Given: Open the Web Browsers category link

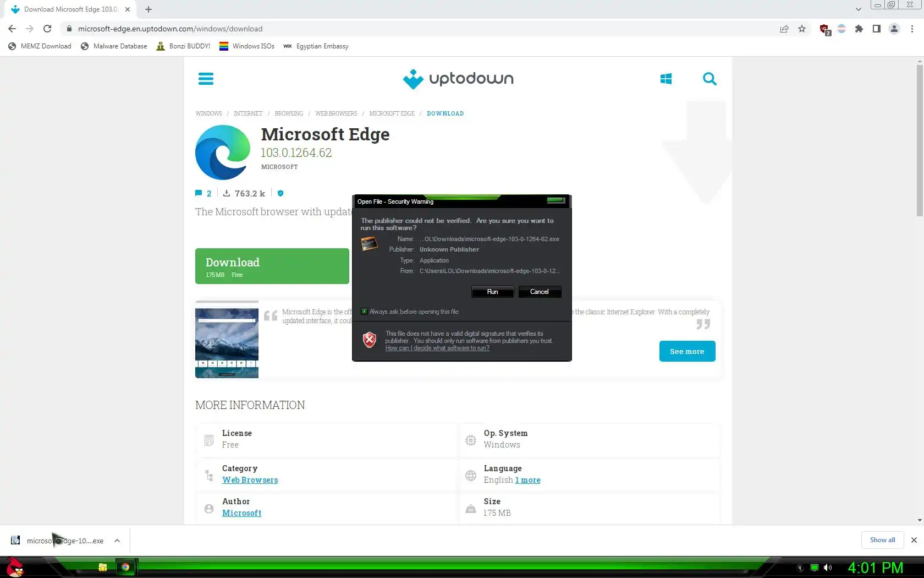Looking at the screenshot, I should pyautogui.click(x=250, y=480).
